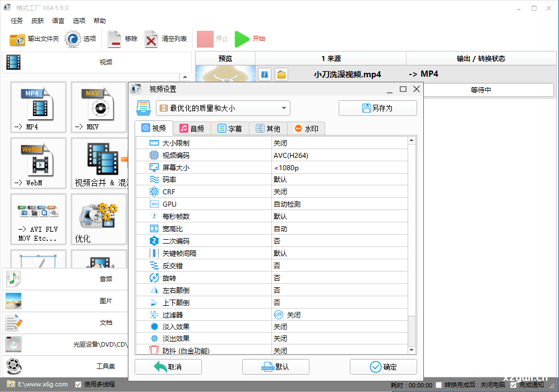
Task: Disable the 完成通知 checkbox
Action: 512,384
